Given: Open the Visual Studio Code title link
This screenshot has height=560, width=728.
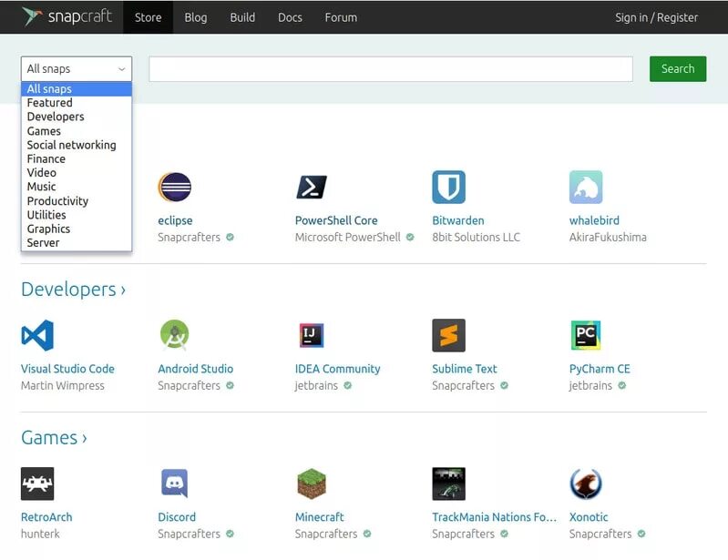Looking at the screenshot, I should (67, 369).
